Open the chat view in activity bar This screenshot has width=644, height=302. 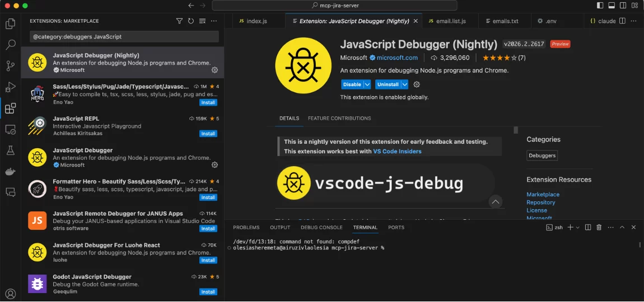pyautogui.click(x=10, y=192)
